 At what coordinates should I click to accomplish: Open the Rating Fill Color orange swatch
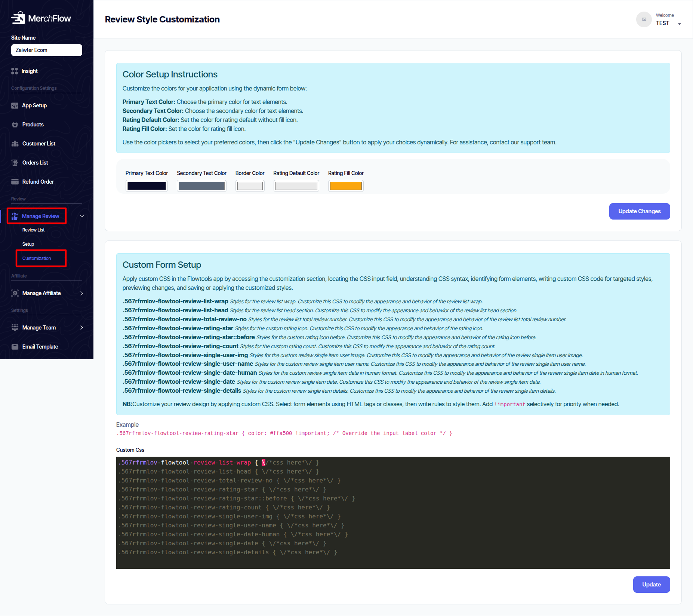point(346,186)
